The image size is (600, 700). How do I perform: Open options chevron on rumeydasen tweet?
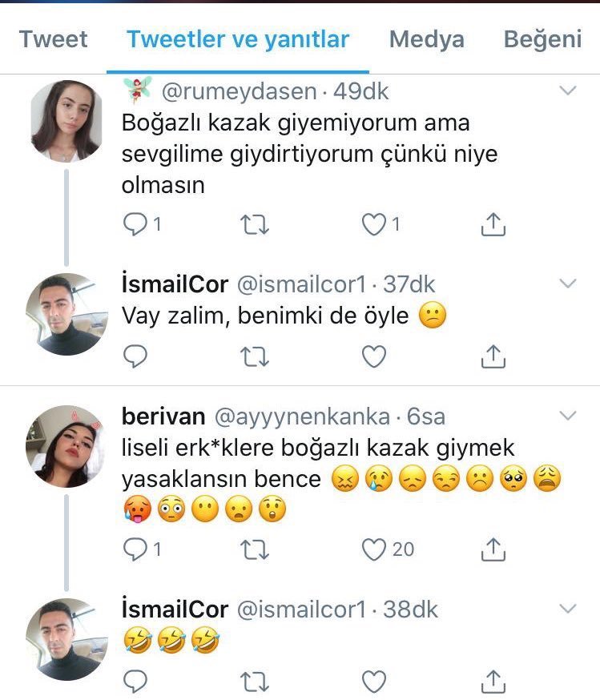568,91
